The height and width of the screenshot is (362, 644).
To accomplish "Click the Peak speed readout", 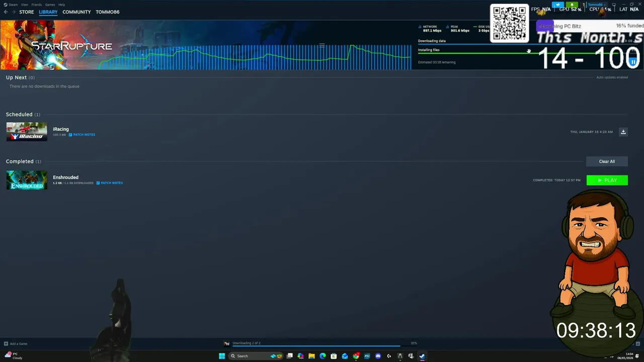I will click(458, 29).
